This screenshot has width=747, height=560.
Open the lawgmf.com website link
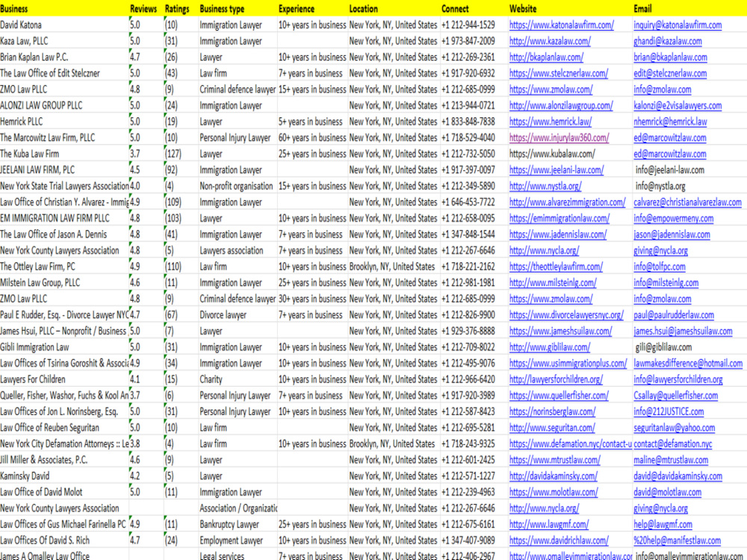pyautogui.click(x=549, y=524)
